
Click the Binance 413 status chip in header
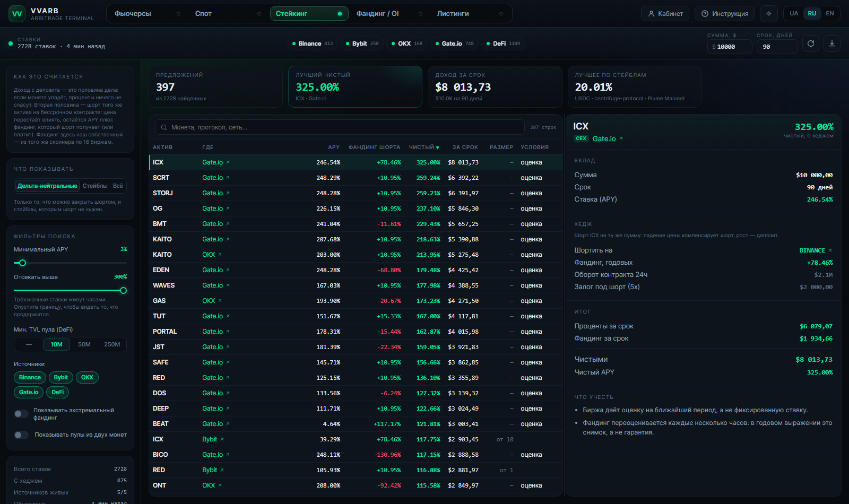pos(313,44)
